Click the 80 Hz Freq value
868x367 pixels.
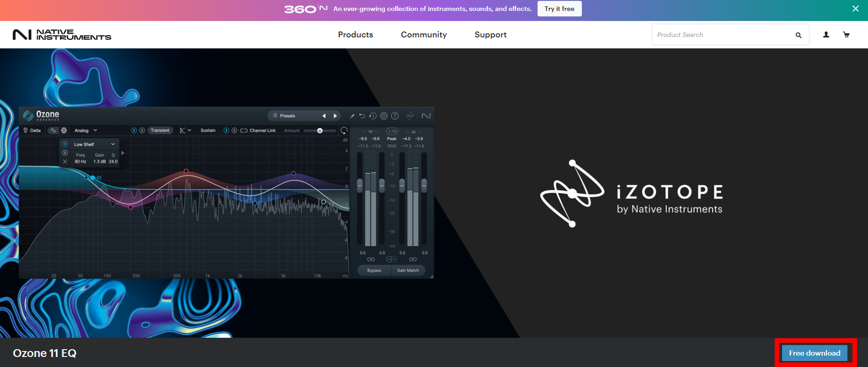[80, 162]
